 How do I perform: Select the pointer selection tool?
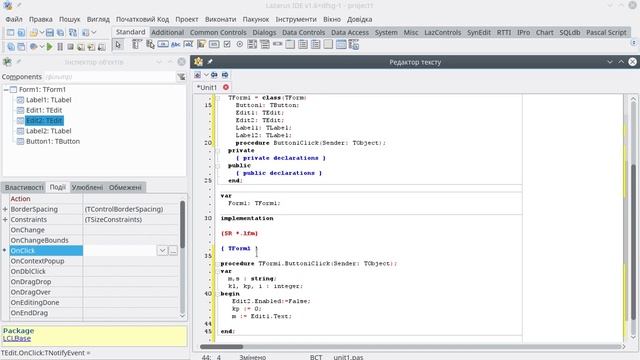[x=118, y=45]
